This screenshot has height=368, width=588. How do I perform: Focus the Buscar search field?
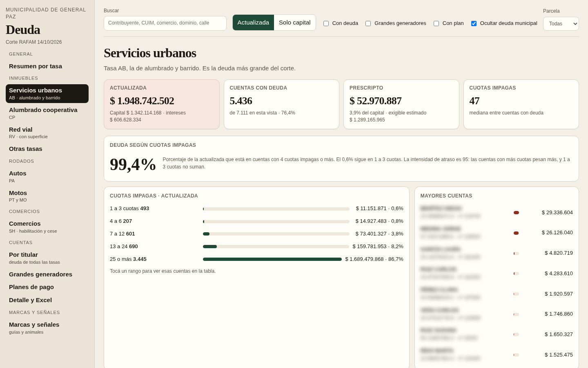coord(165,23)
